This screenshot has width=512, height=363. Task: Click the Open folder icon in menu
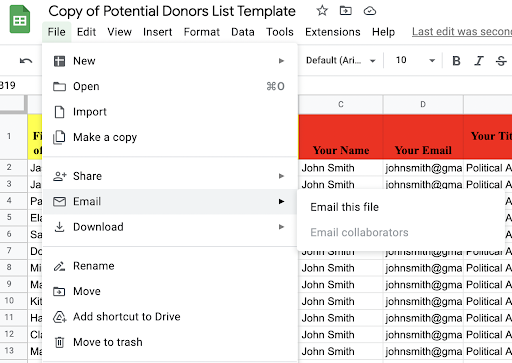pos(59,86)
